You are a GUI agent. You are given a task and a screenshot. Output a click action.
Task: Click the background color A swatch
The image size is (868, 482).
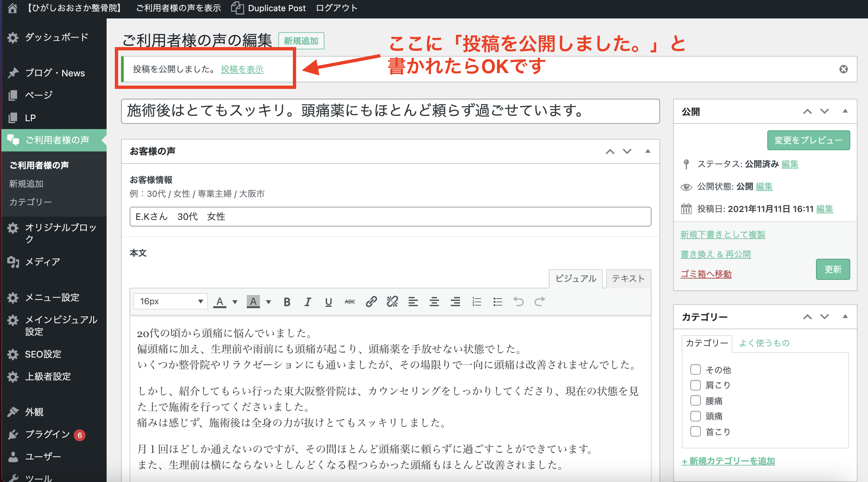tap(253, 302)
